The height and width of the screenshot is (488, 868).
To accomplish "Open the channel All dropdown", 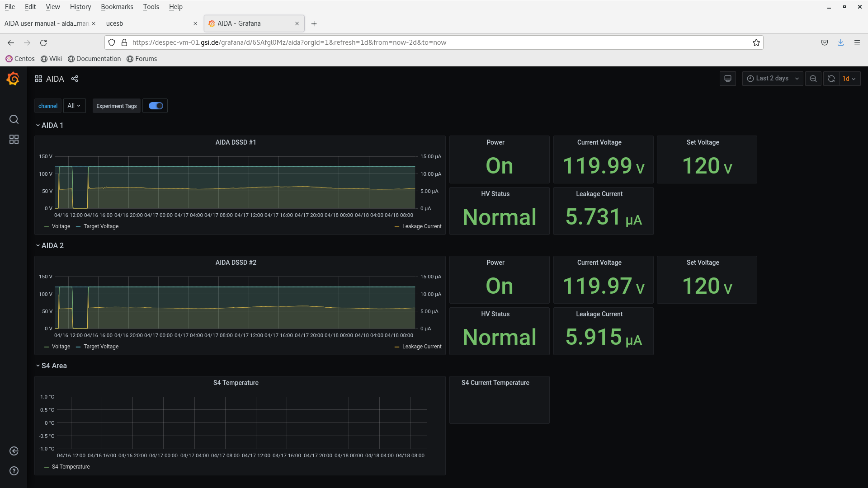I will click(x=74, y=106).
